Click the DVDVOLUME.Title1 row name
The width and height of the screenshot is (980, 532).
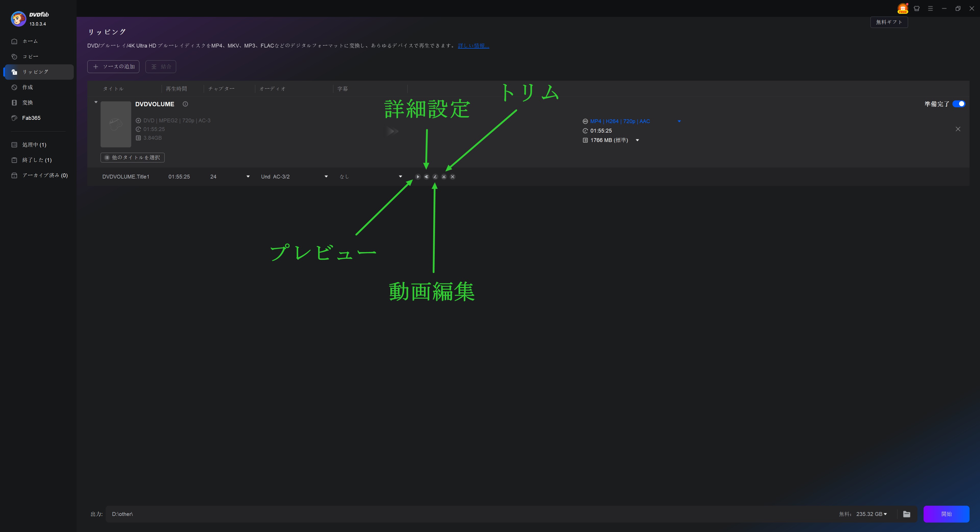pyautogui.click(x=126, y=176)
